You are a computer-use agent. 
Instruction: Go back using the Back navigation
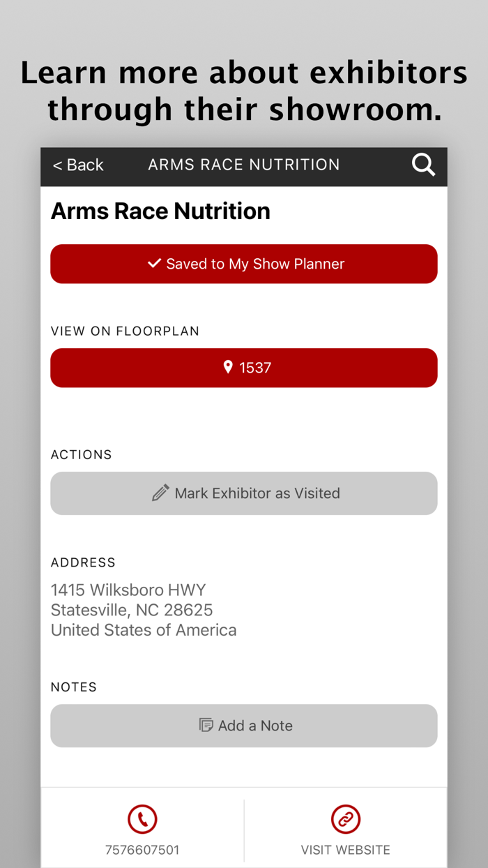[77, 165]
